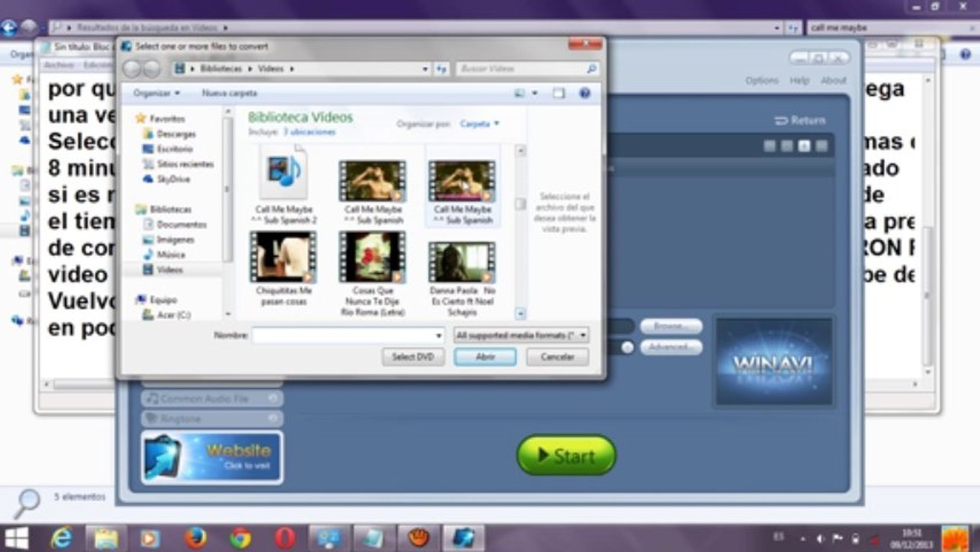This screenshot has height=552, width=980.
Task: Go forward in the file dialog
Action: click(151, 69)
